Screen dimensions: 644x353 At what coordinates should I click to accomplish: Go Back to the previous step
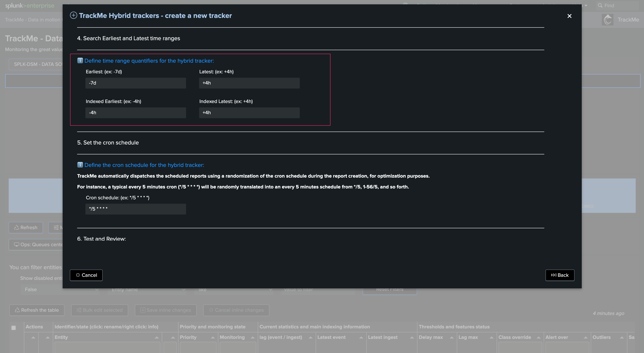click(560, 275)
